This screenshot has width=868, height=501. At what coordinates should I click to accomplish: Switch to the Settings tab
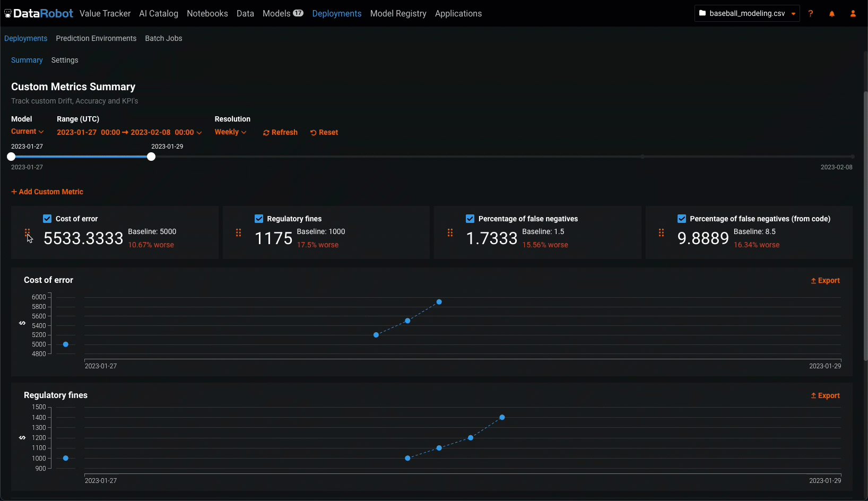coord(65,60)
